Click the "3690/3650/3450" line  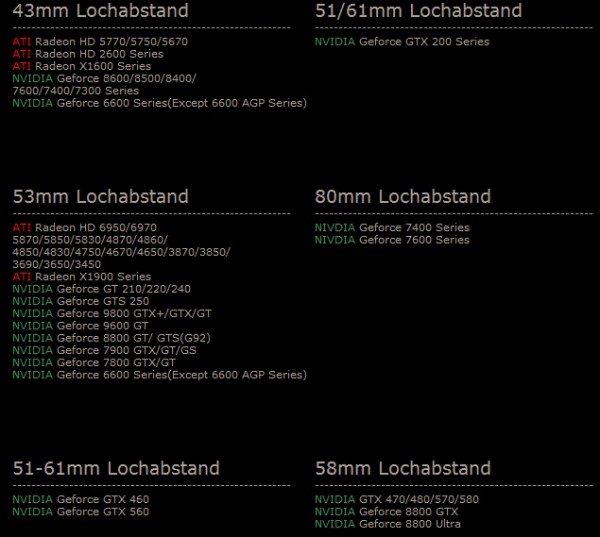tap(57, 264)
